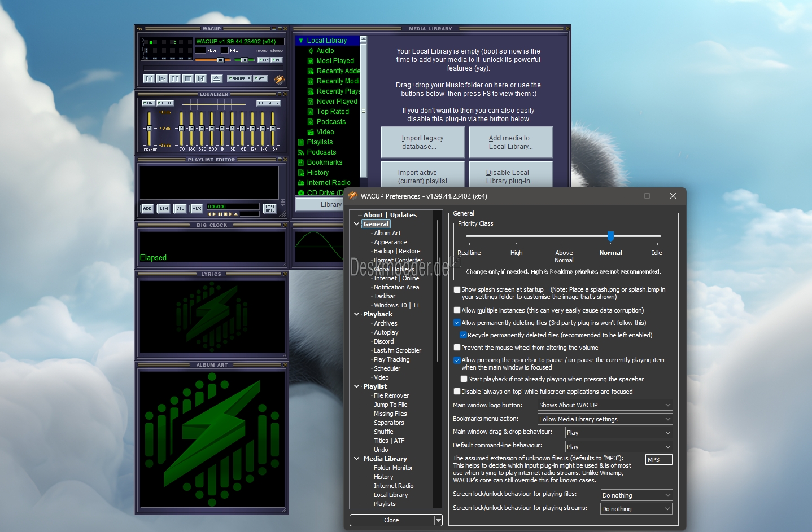Click the Eject open file button
Screen dimensions: 812x532
point(217,79)
